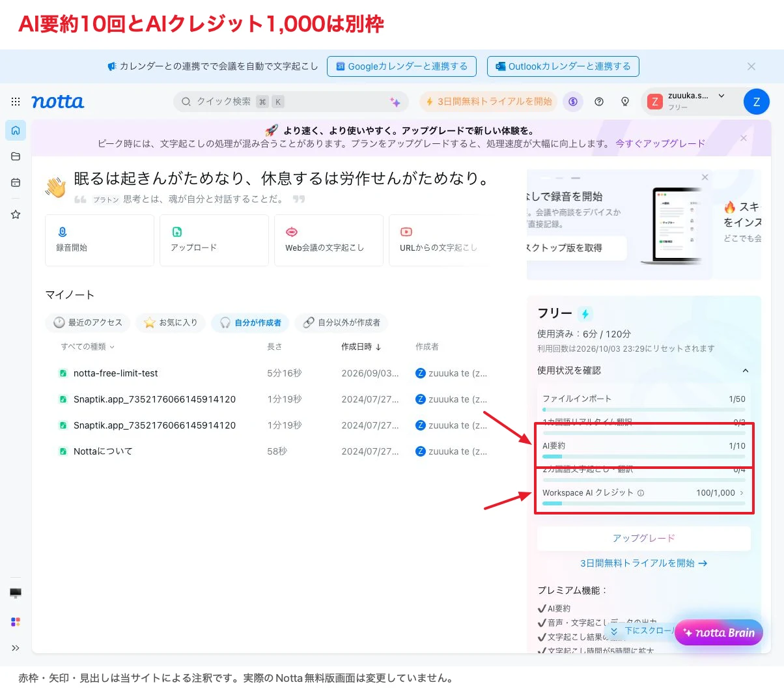Click the 5分16秒 length value
The height and width of the screenshot is (691, 784).
(285, 373)
